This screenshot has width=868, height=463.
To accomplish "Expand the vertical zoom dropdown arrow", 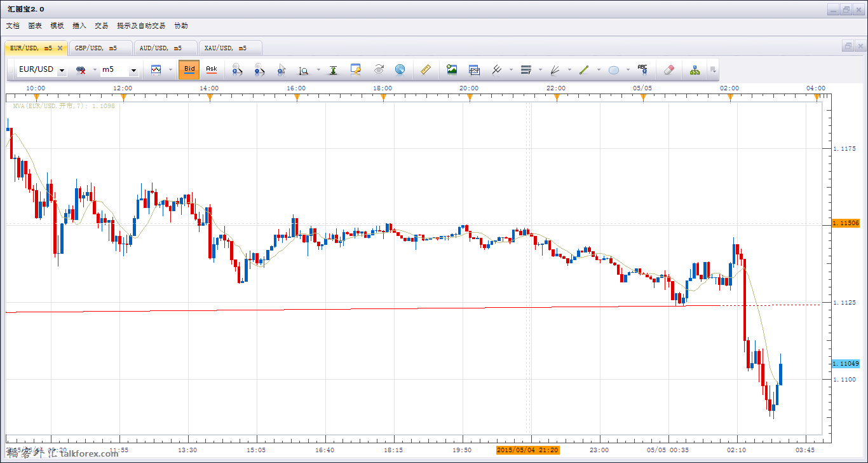I will pos(318,70).
